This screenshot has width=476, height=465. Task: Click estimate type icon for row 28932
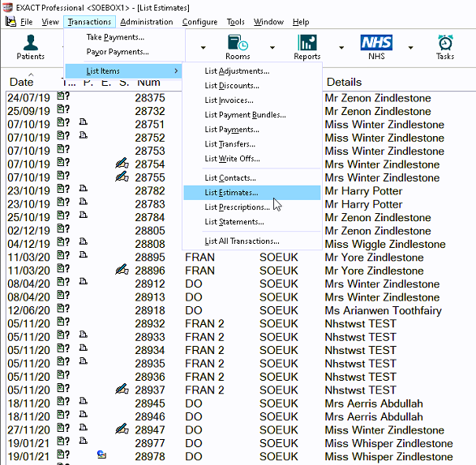63,322
